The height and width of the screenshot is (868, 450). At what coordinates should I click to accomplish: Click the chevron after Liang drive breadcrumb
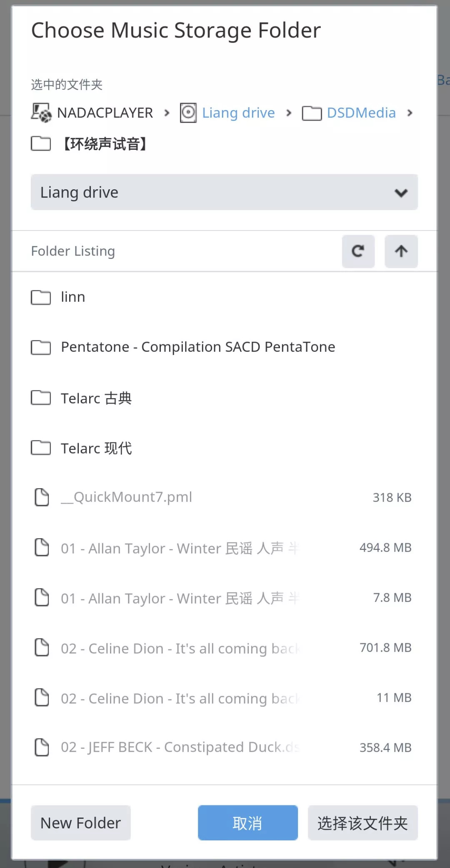coord(289,113)
